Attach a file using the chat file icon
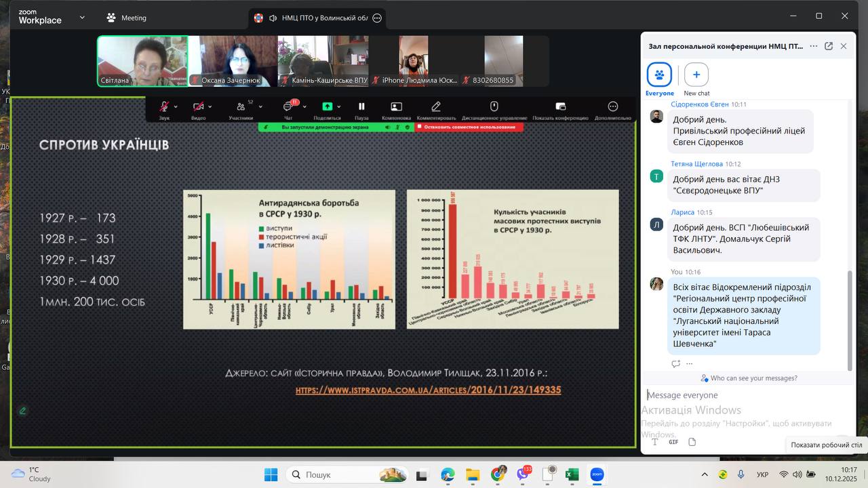868x488 pixels. 692,442
